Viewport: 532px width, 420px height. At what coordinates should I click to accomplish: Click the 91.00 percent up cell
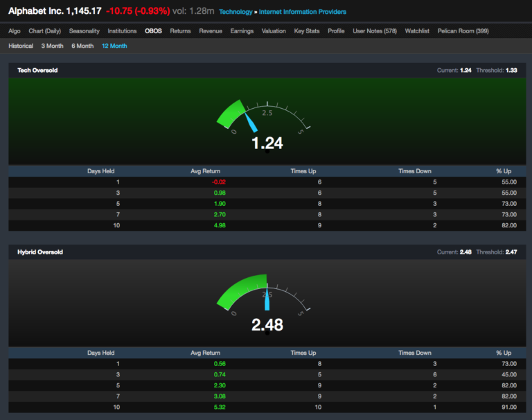click(509, 407)
